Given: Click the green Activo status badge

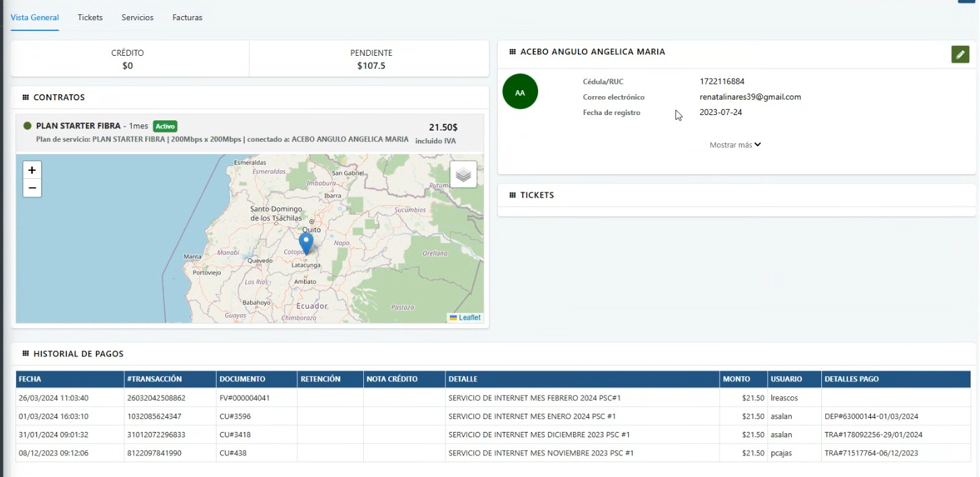Looking at the screenshot, I should click(165, 126).
